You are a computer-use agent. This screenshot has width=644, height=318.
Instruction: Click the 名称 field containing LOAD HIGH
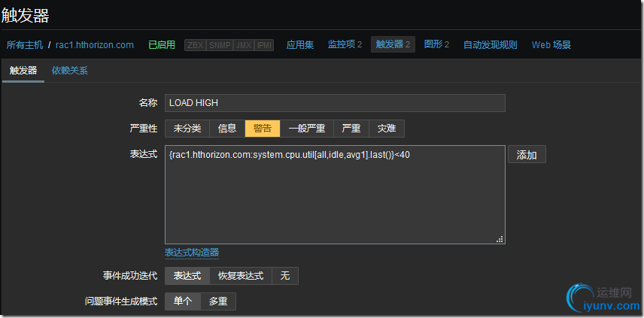coord(335,103)
